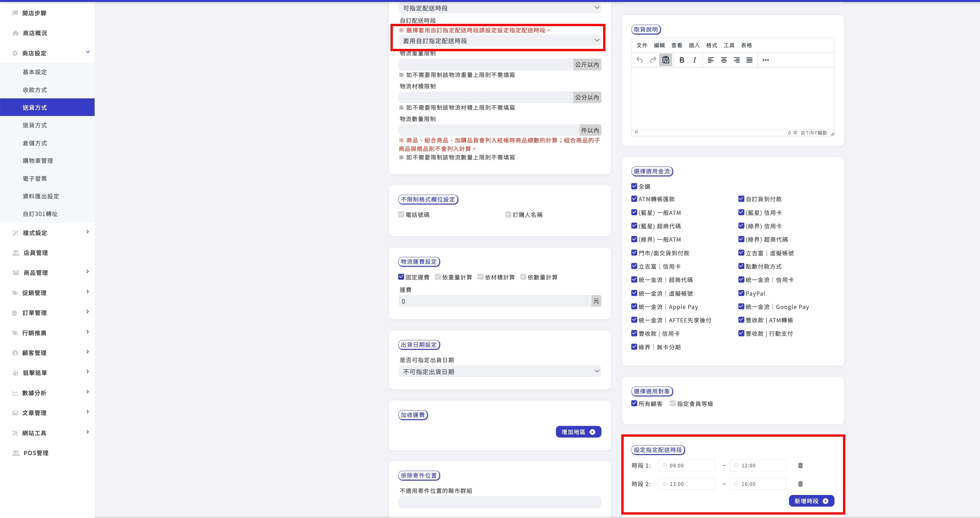
Task: Open the 插入 menu in the editor
Action: point(694,45)
